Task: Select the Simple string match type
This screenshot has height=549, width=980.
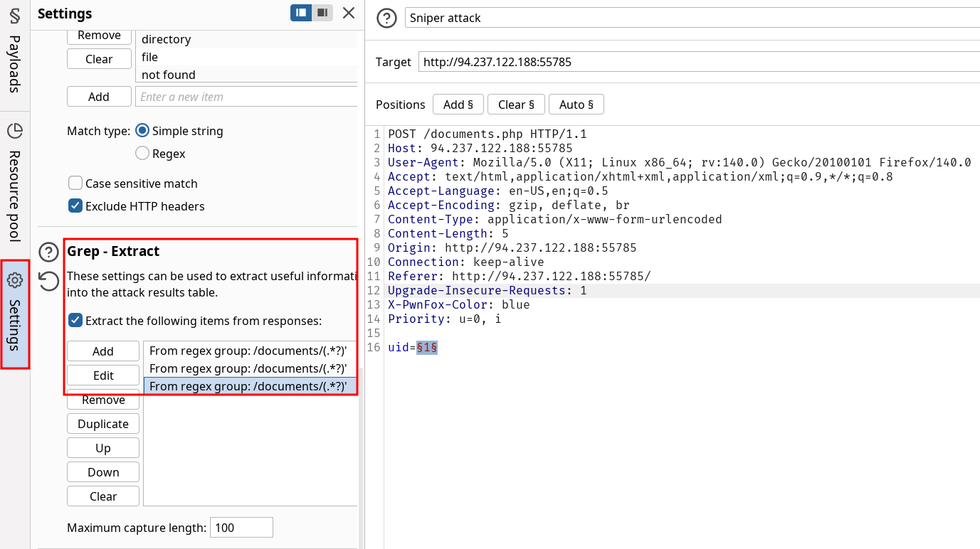Action: pyautogui.click(x=142, y=131)
